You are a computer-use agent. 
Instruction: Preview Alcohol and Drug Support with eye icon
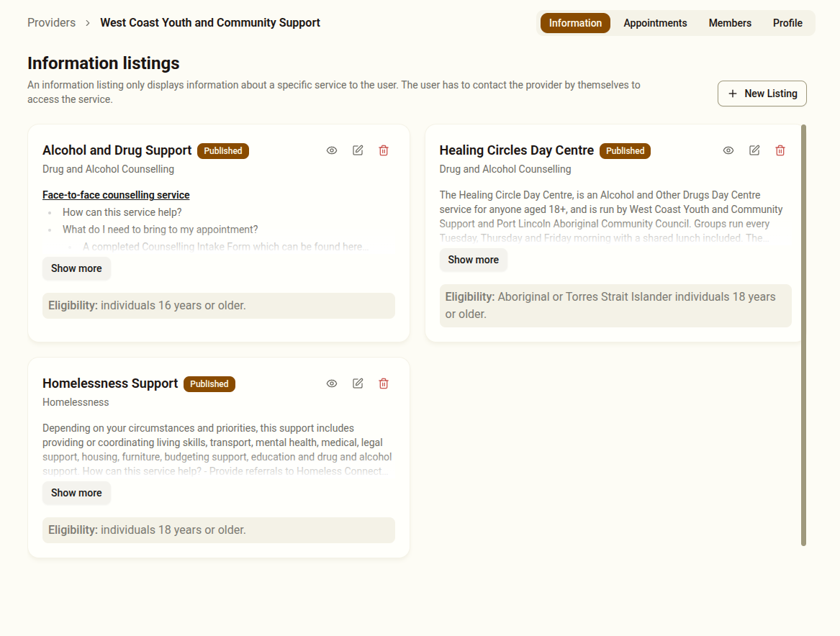(x=332, y=150)
